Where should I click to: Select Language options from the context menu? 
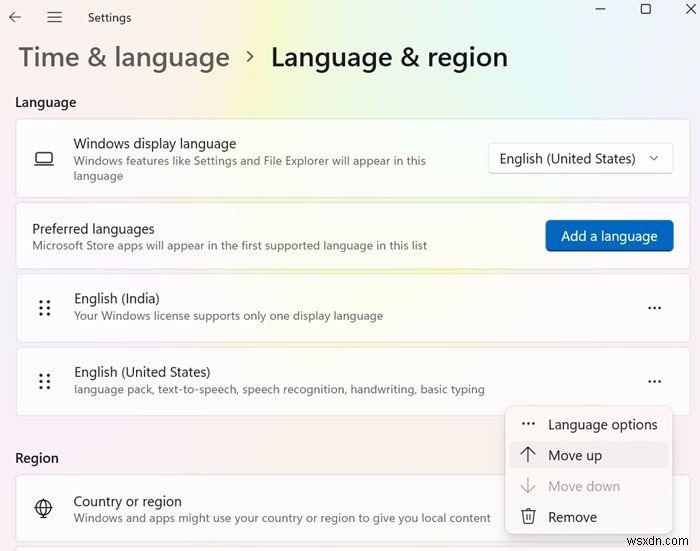(602, 425)
